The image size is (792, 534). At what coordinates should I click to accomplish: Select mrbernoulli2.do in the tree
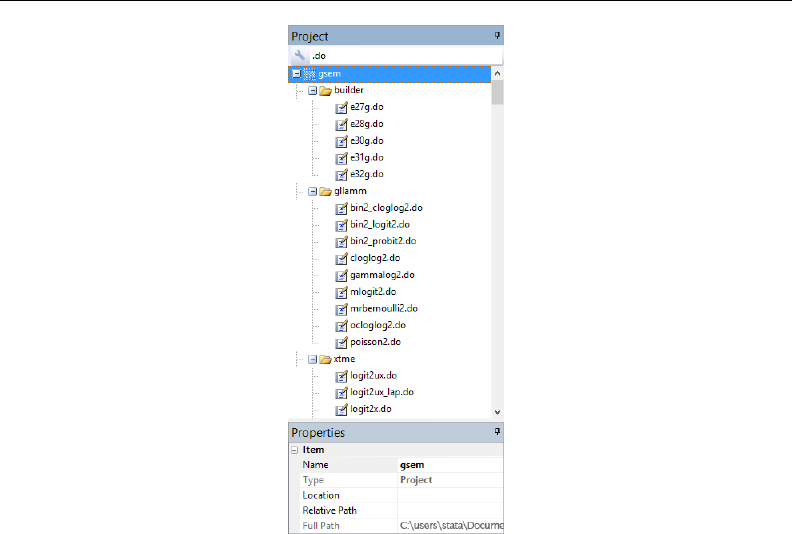384,308
